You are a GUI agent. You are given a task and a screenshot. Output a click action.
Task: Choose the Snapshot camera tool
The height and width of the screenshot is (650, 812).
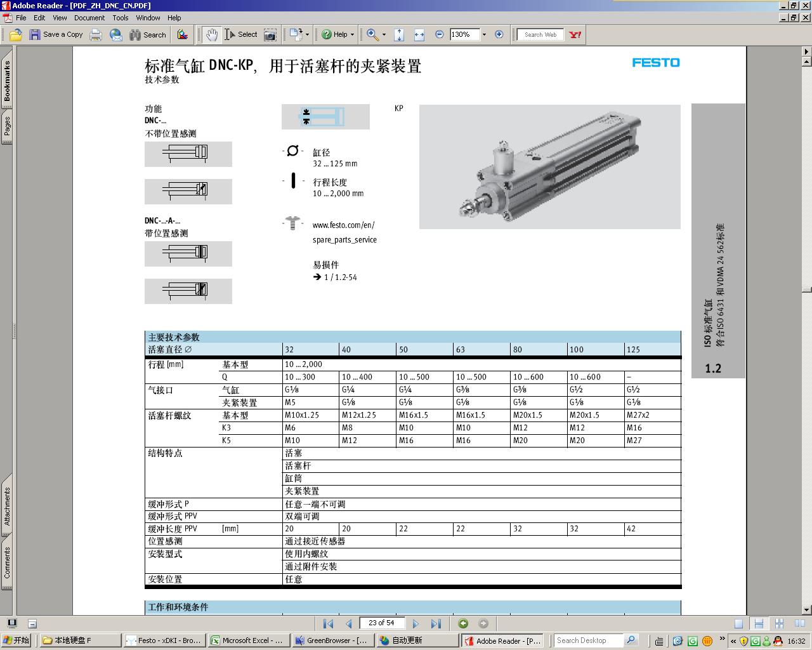[x=270, y=35]
